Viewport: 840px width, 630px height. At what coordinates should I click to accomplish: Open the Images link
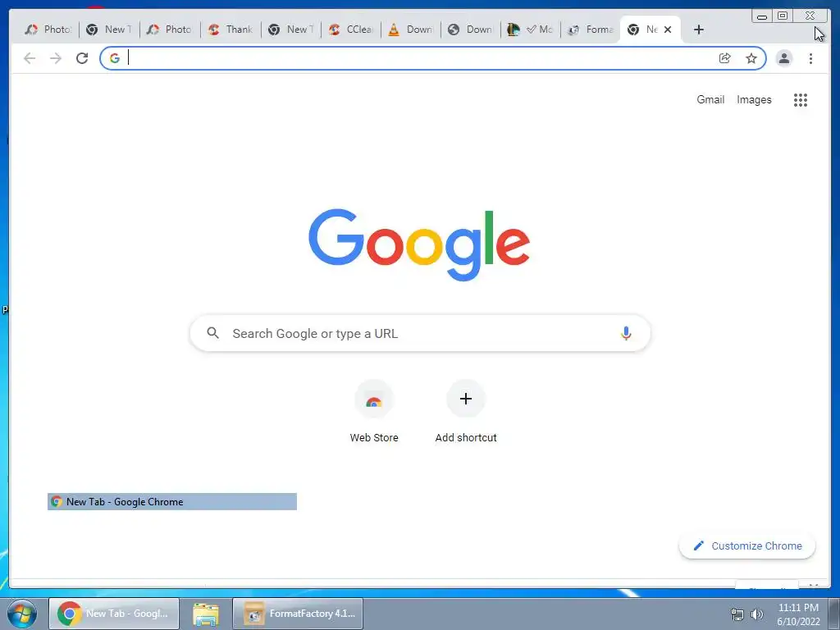754,99
